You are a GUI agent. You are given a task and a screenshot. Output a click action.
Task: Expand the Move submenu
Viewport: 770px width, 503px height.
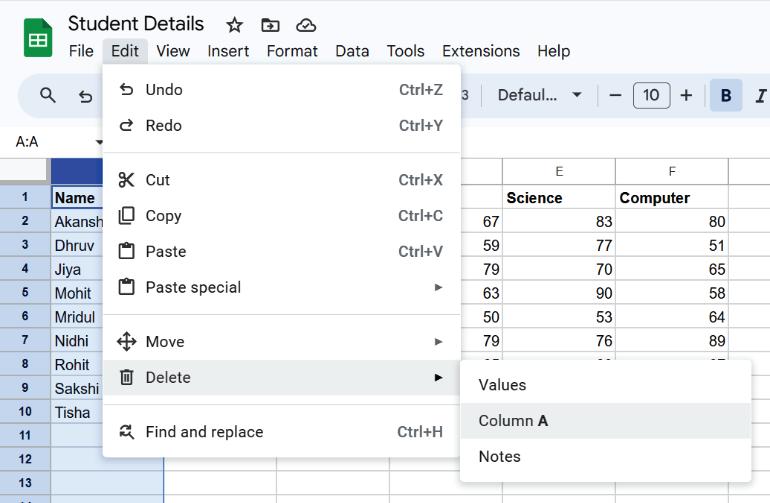[x=280, y=341]
